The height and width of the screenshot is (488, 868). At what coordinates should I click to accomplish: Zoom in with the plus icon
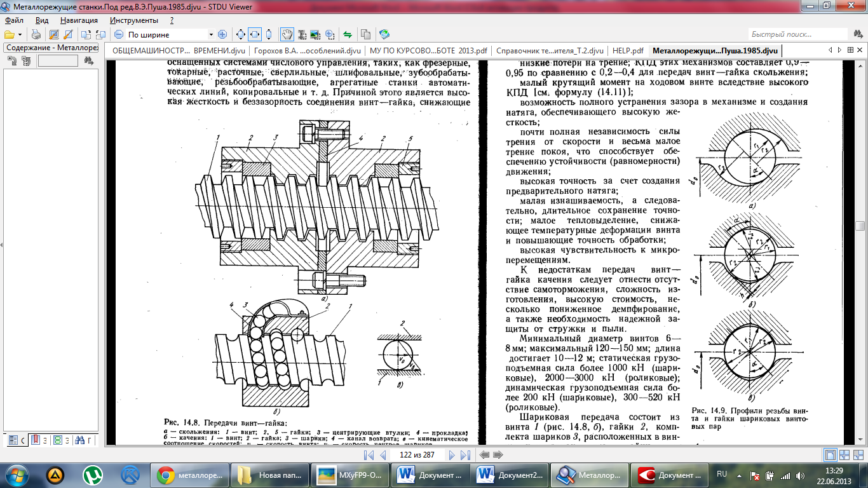click(222, 34)
